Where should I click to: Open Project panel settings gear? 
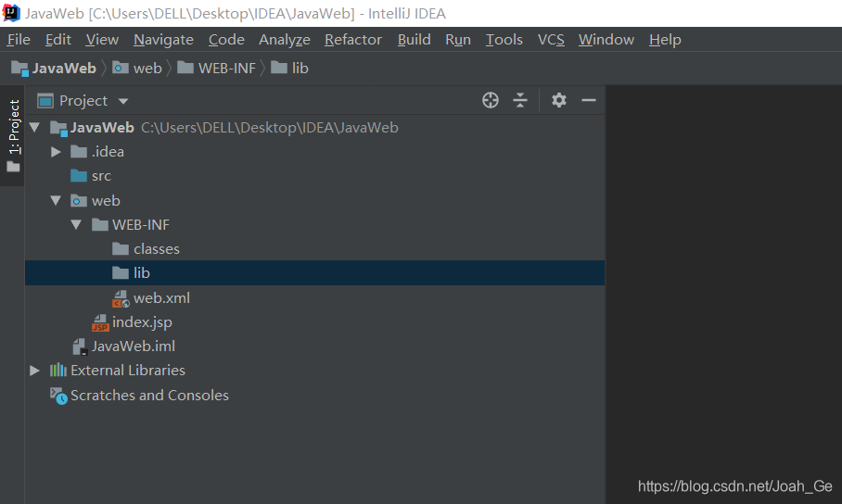pos(559,100)
